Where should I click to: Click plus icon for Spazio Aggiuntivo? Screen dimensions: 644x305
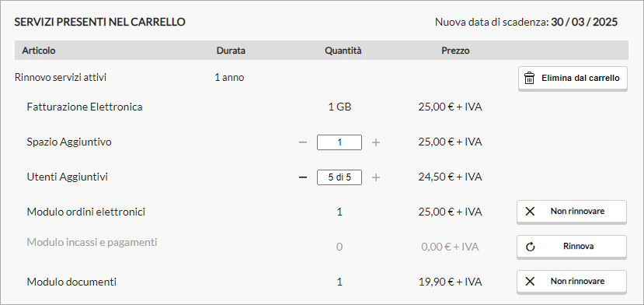tap(376, 142)
